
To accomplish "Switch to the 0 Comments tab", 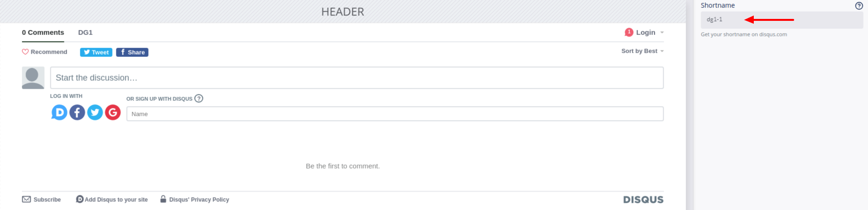I will [43, 32].
